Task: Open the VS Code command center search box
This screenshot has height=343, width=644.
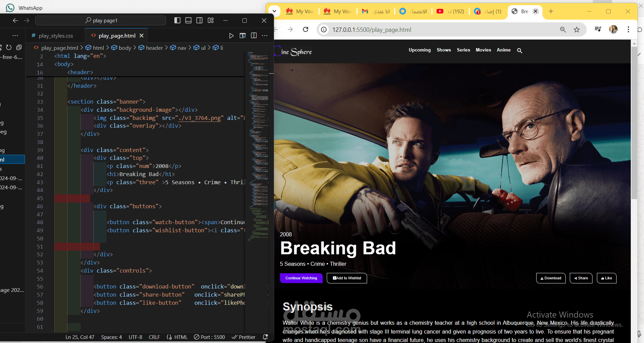Action: pos(101,21)
